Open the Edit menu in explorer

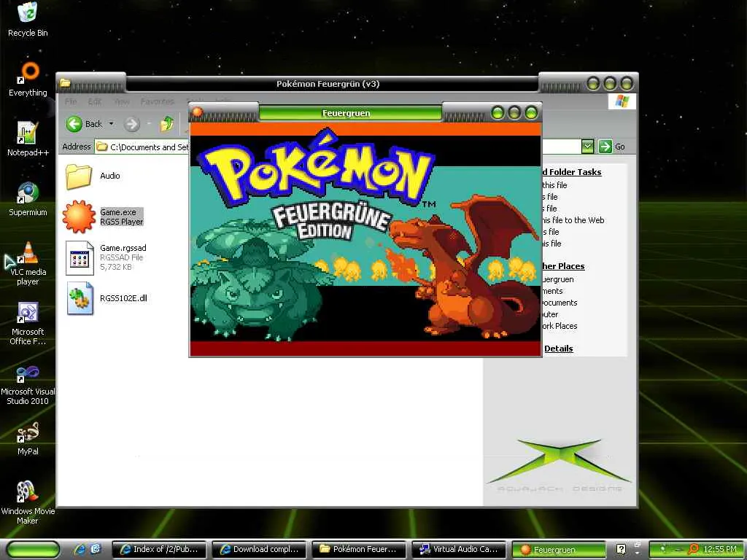94,101
